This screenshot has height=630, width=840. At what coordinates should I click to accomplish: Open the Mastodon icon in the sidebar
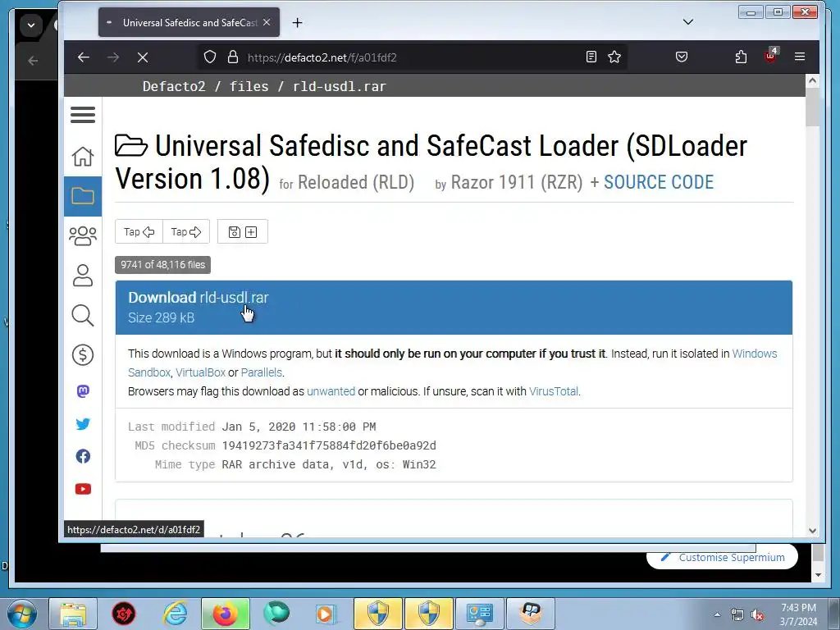click(x=83, y=391)
